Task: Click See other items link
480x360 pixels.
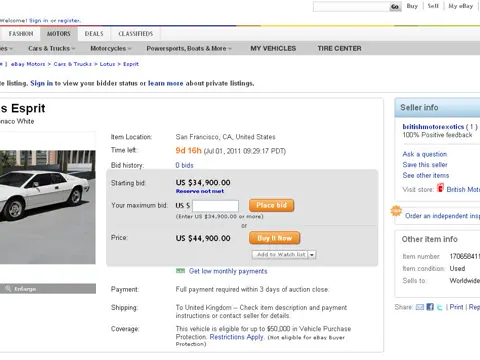Action: (x=426, y=175)
